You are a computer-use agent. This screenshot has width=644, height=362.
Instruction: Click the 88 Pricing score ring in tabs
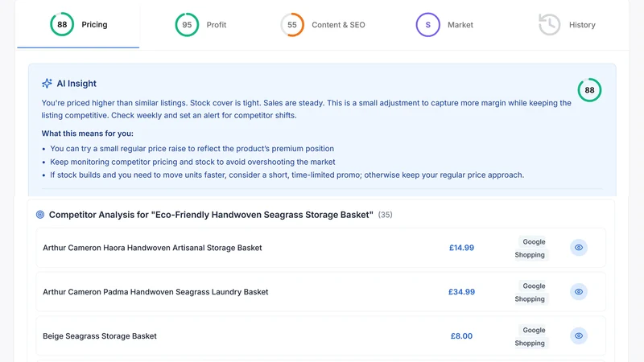point(62,25)
